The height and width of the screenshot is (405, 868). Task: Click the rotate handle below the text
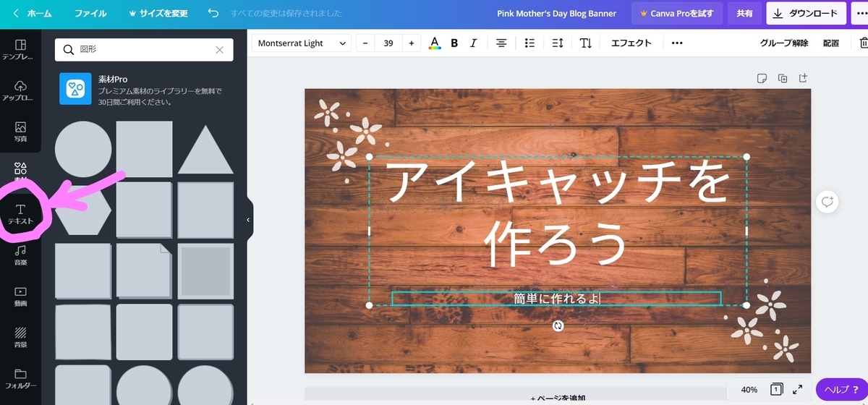pyautogui.click(x=558, y=325)
